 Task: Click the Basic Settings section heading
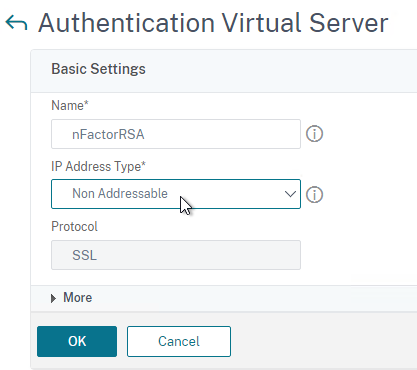coord(98,69)
